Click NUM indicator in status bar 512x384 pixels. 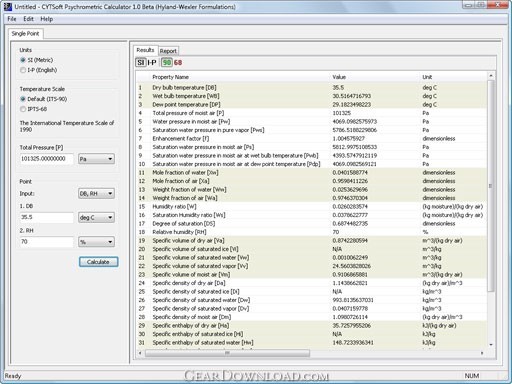472,376
